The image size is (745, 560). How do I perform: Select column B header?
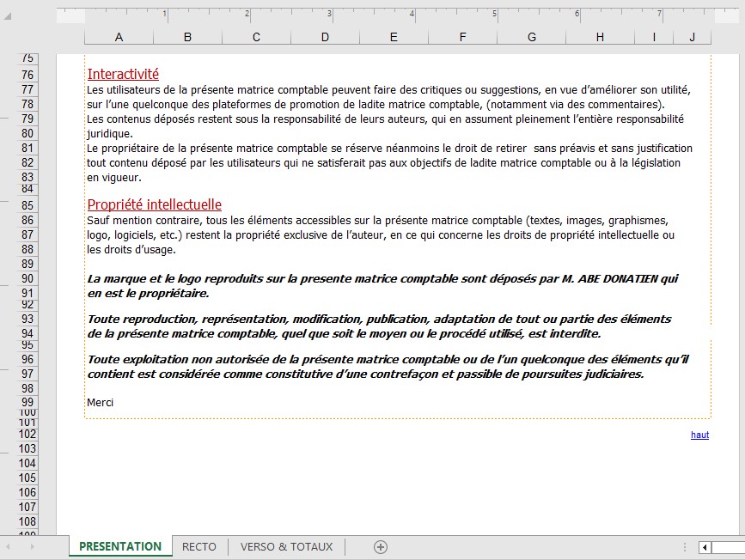click(x=187, y=37)
